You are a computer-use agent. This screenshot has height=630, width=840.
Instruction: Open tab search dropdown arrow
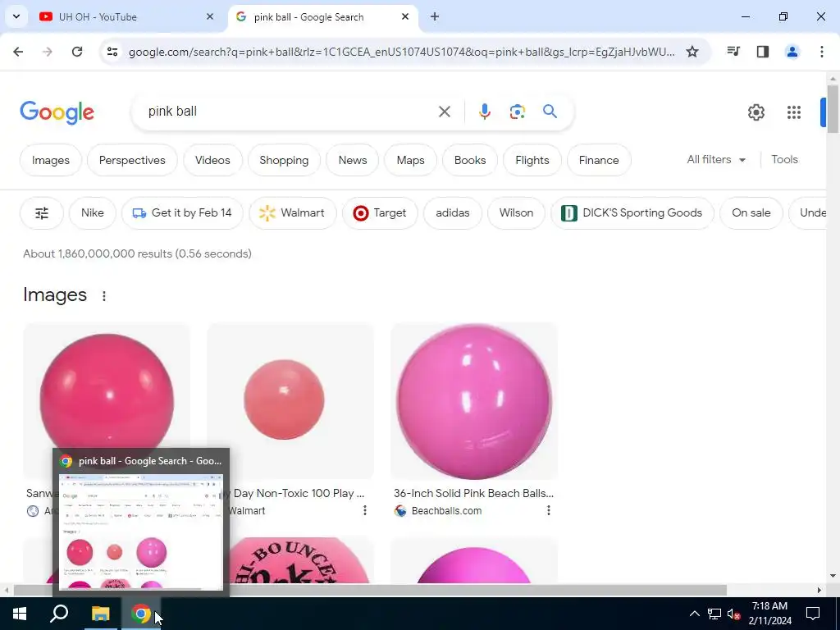click(x=16, y=16)
